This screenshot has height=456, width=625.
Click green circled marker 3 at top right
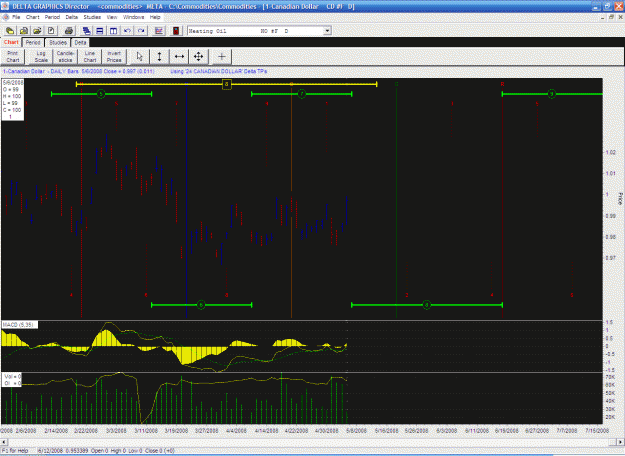pos(552,94)
